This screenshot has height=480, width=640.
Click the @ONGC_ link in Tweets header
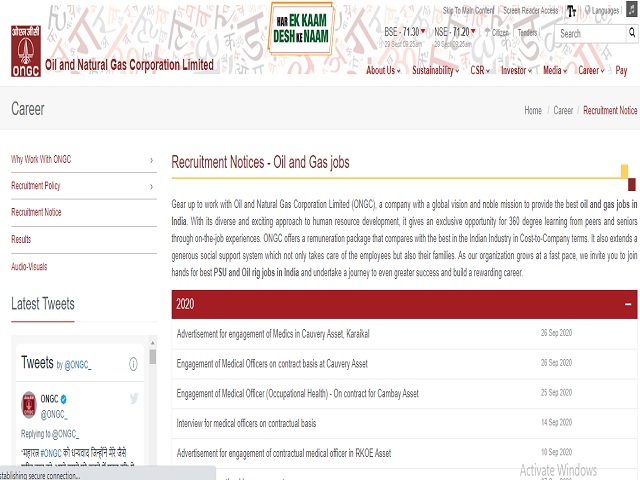(78, 364)
